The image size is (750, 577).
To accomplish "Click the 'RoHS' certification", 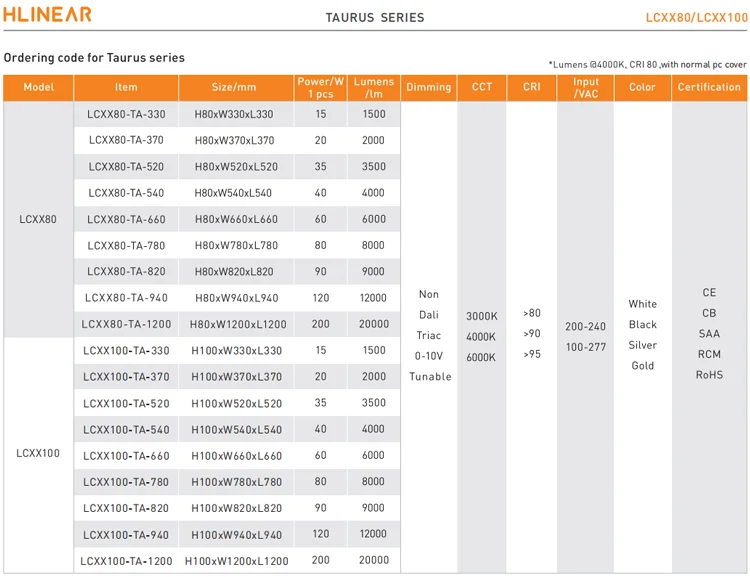I will 709,375.
